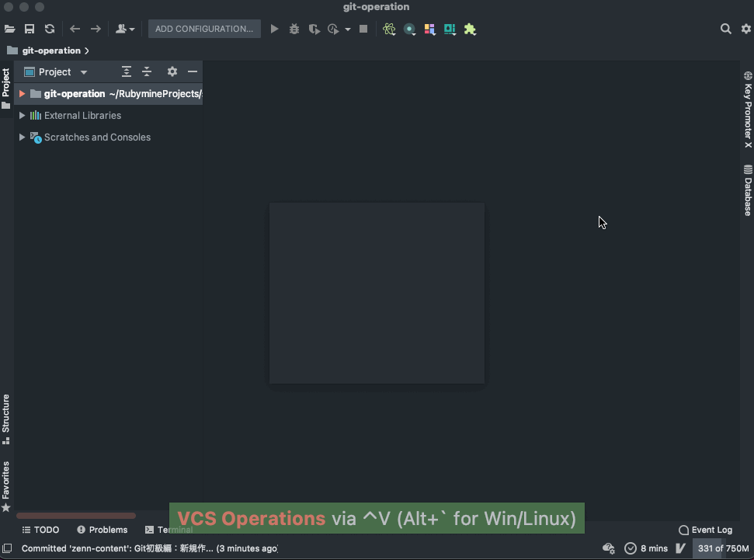Open the Terminal tab
Screen dimensions: 754x560
coord(168,530)
